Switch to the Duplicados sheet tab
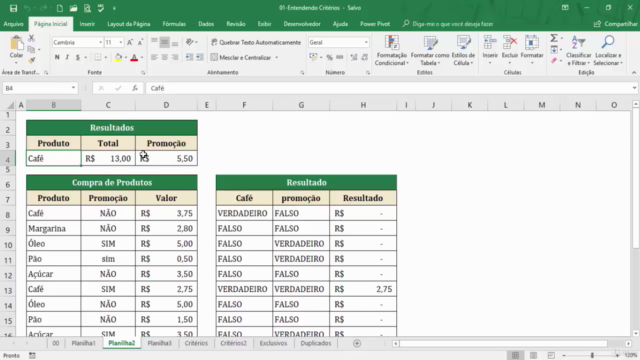The width and height of the screenshot is (640, 360). coord(316,343)
